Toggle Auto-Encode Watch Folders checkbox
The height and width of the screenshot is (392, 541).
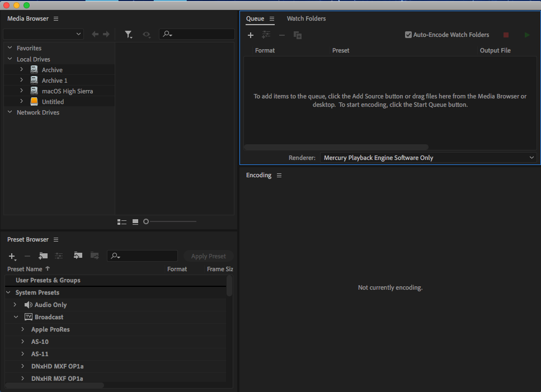(408, 35)
